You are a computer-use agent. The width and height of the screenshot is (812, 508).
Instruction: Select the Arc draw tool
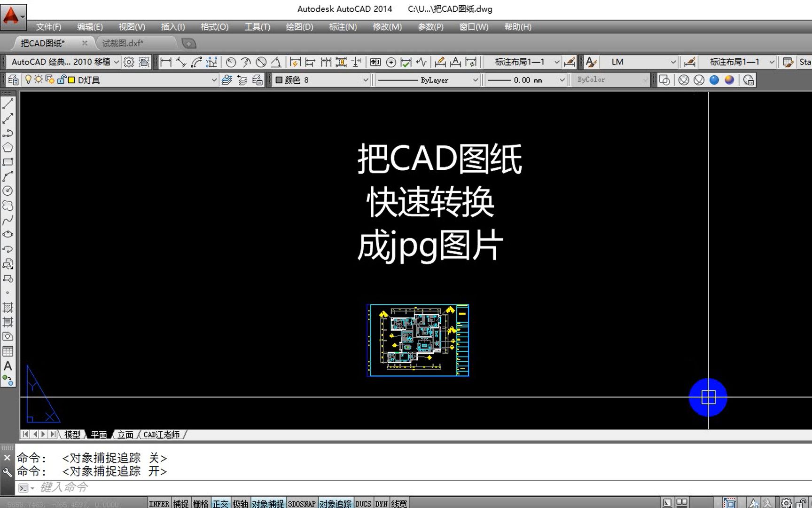pyautogui.click(x=8, y=177)
